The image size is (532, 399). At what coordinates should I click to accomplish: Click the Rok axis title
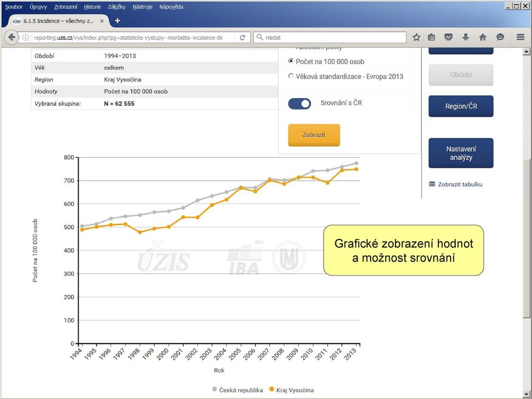pos(219,370)
